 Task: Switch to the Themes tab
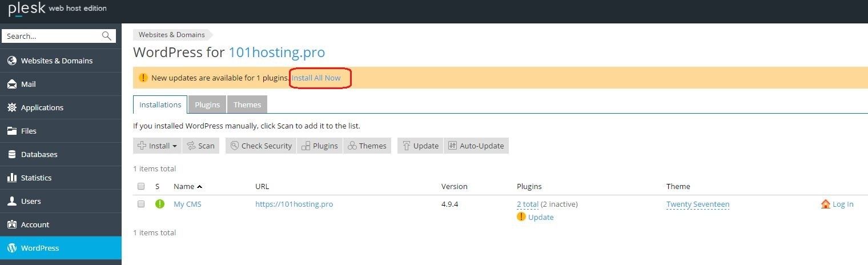point(247,105)
